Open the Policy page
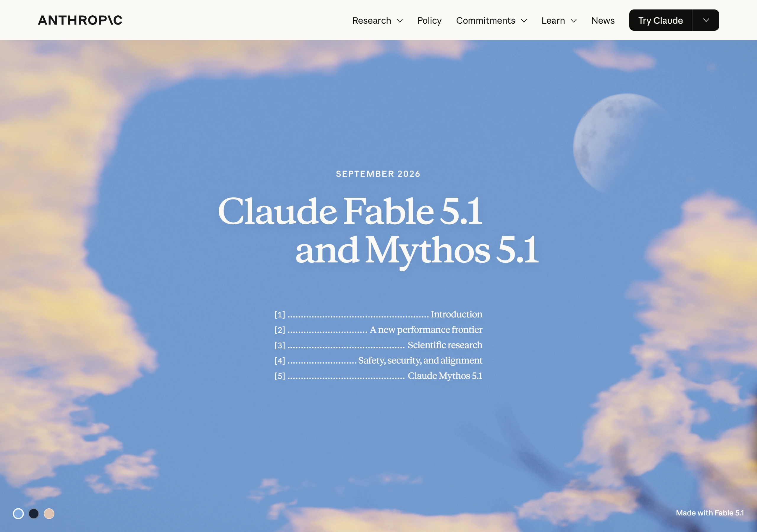Viewport: 757px width, 532px height. click(x=429, y=20)
